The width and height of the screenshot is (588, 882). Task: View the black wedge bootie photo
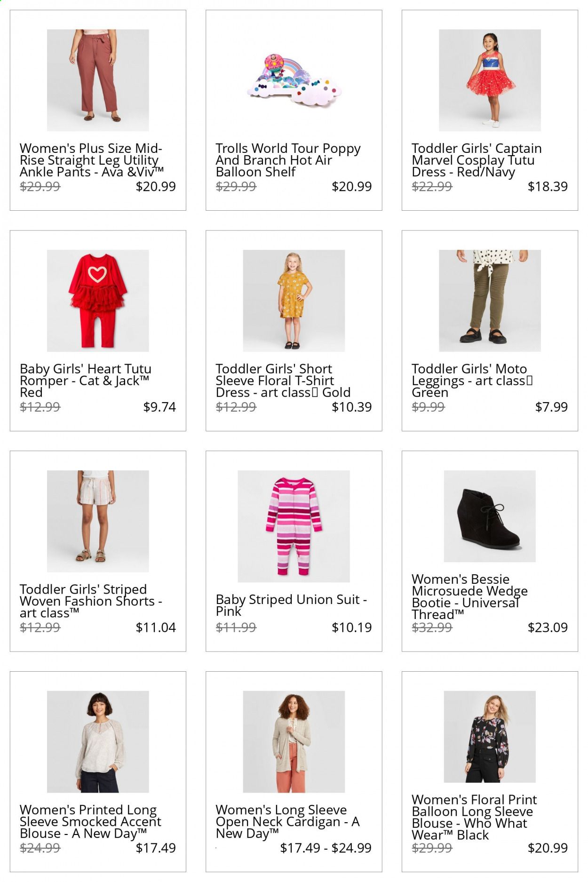(490, 516)
